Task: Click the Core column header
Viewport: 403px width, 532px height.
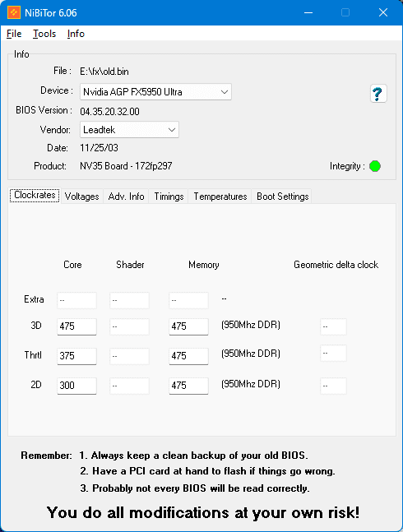Action: (x=72, y=265)
